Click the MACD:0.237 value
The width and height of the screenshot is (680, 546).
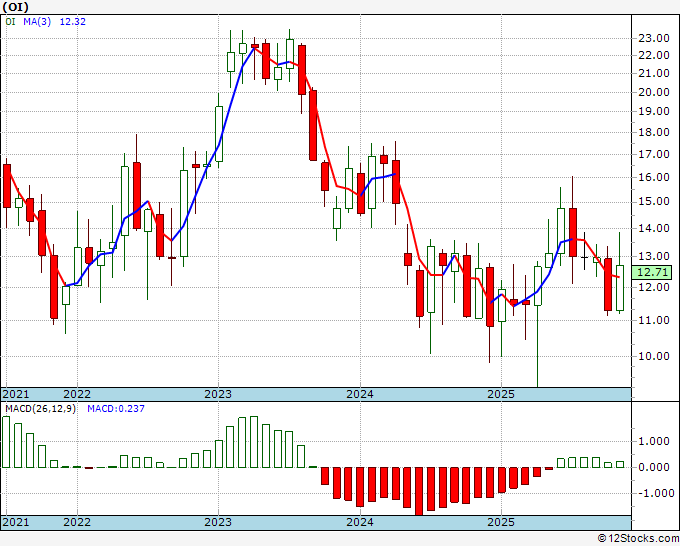tap(116, 409)
